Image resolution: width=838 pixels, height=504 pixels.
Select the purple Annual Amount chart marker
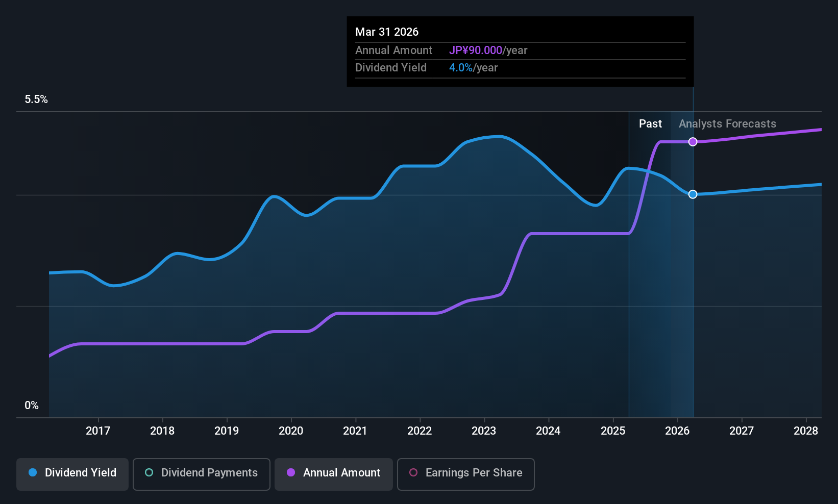click(x=693, y=142)
